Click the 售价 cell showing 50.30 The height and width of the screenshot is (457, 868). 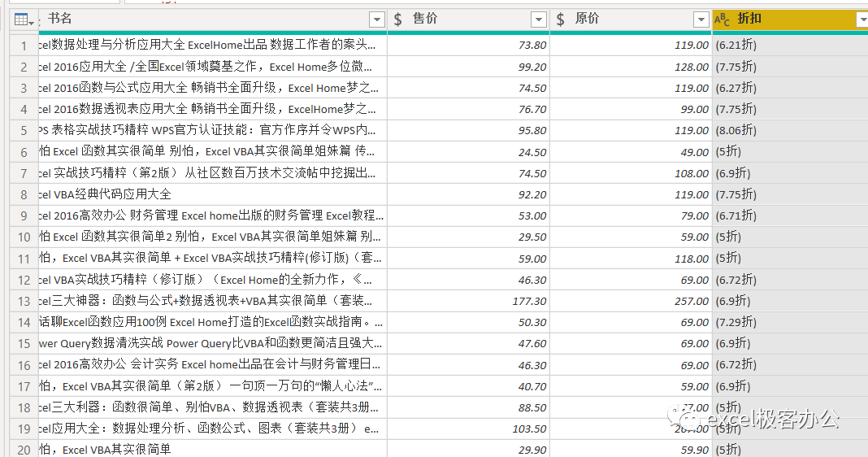click(468, 322)
